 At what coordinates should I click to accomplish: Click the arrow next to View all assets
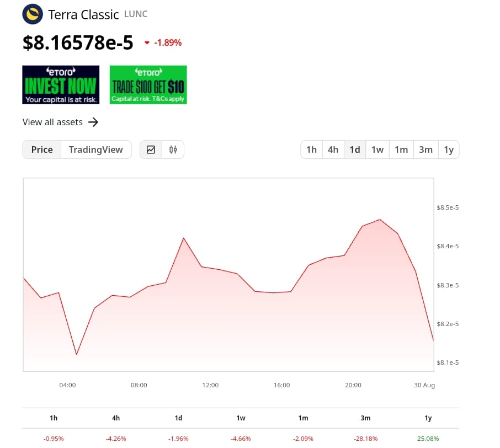coord(94,122)
